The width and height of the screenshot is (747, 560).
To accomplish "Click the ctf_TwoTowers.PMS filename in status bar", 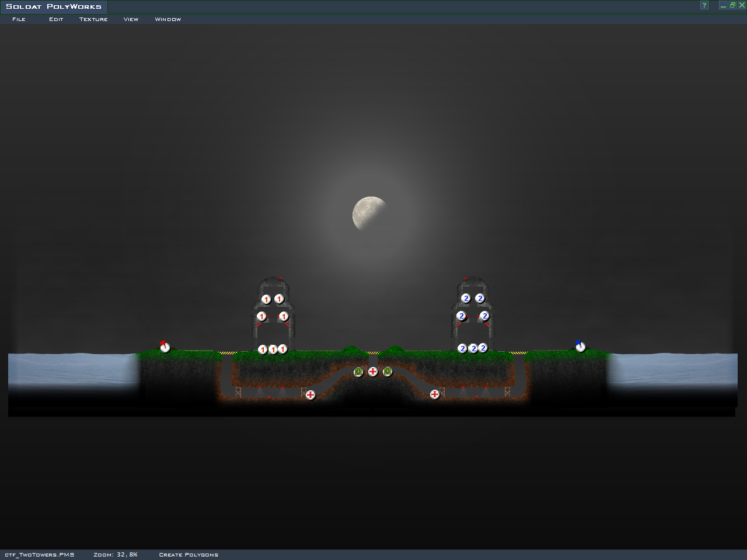I will tap(40, 555).
